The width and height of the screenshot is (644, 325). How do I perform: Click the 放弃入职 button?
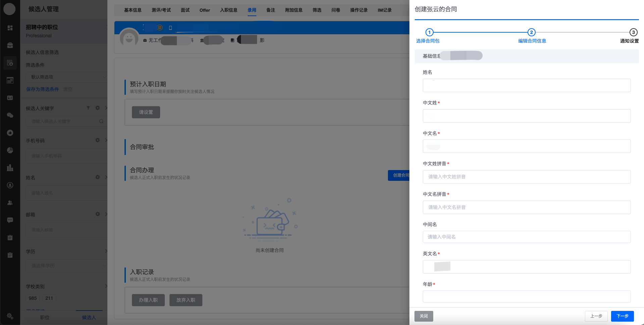(x=186, y=300)
